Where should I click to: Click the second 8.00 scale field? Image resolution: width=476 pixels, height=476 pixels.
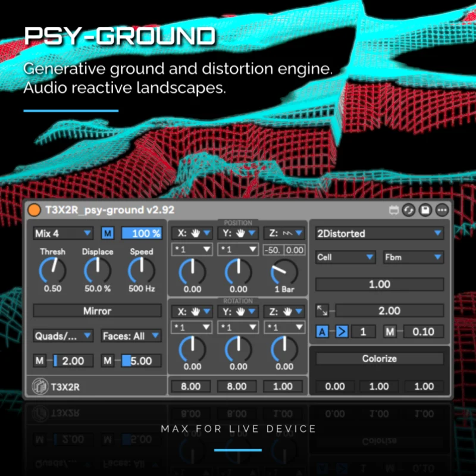[237, 386]
